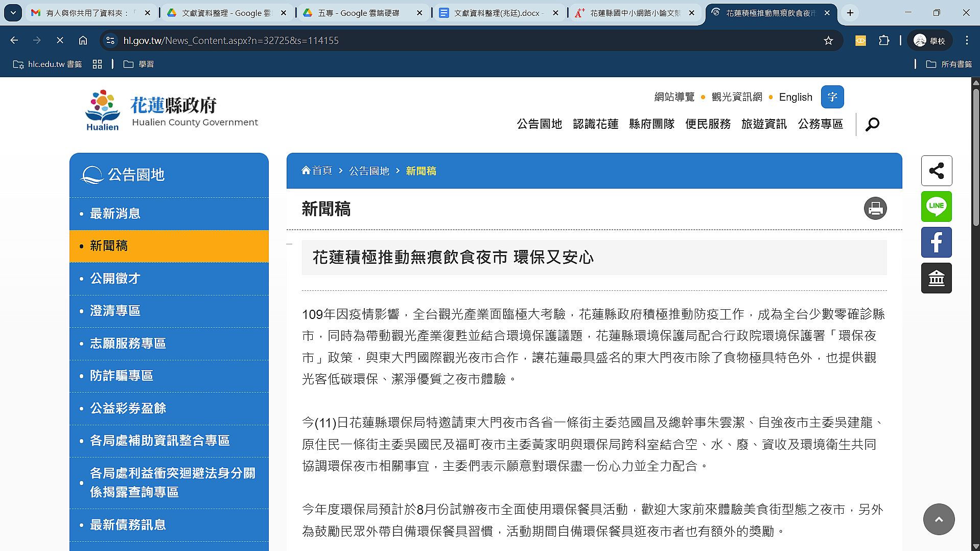Click the address bar URL field
The image size is (980, 551).
tap(460, 40)
